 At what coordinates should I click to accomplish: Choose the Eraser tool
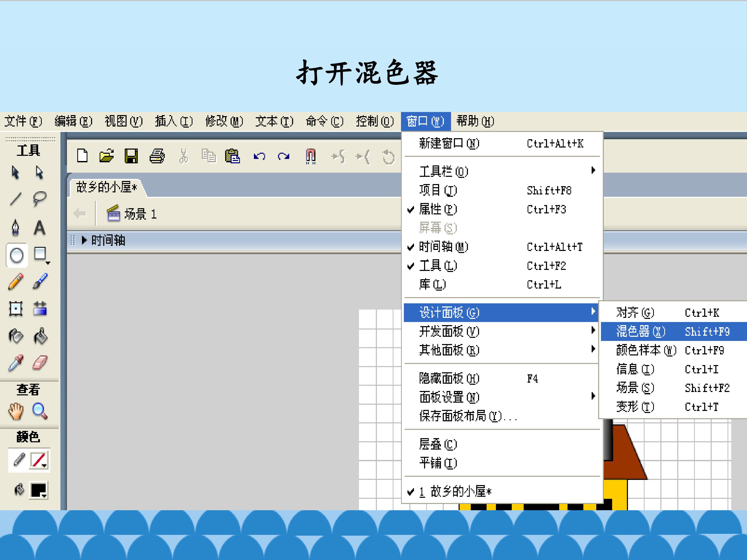40,363
